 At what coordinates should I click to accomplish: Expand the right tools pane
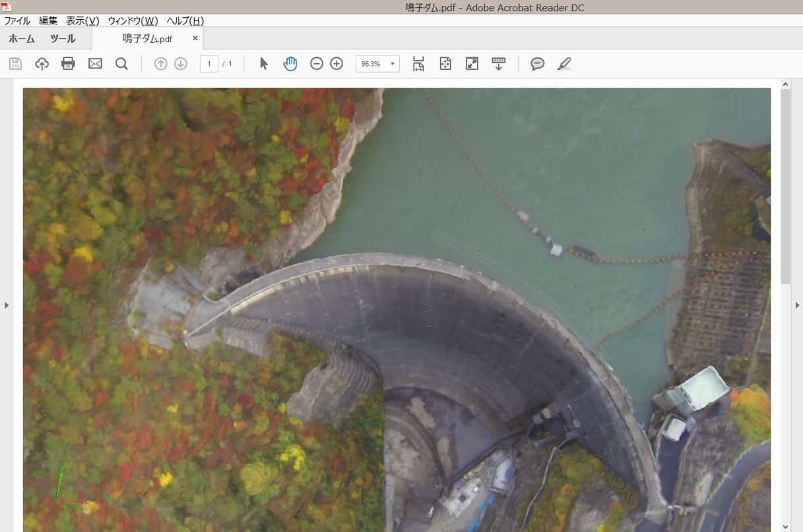pos(796,305)
